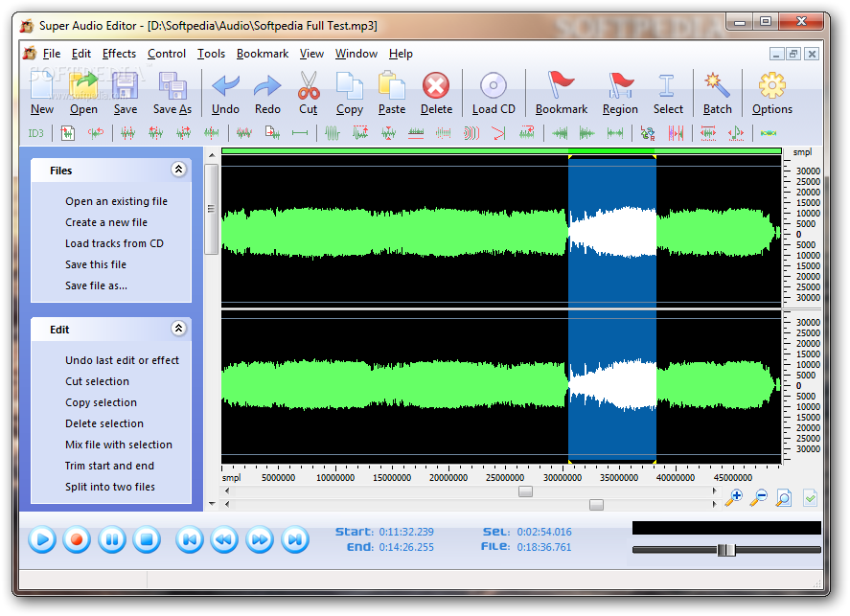Click the zoom-to-fit magnifier page icon

(784, 497)
